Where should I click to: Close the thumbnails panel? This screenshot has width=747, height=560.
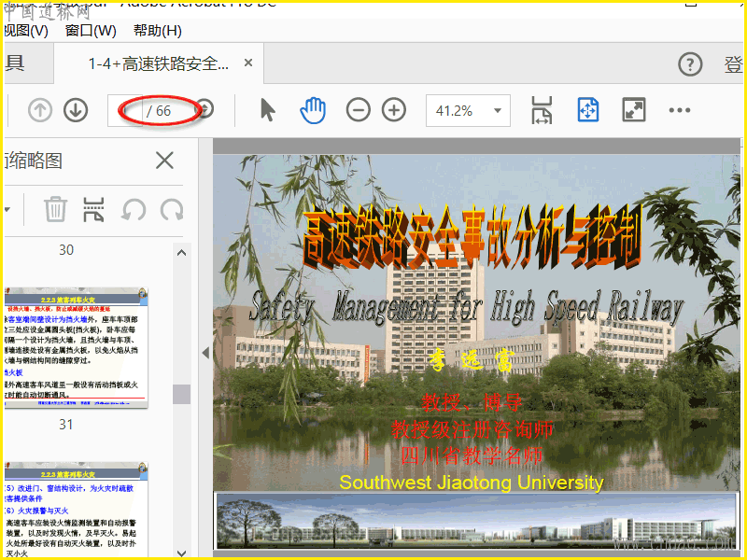pos(165,161)
